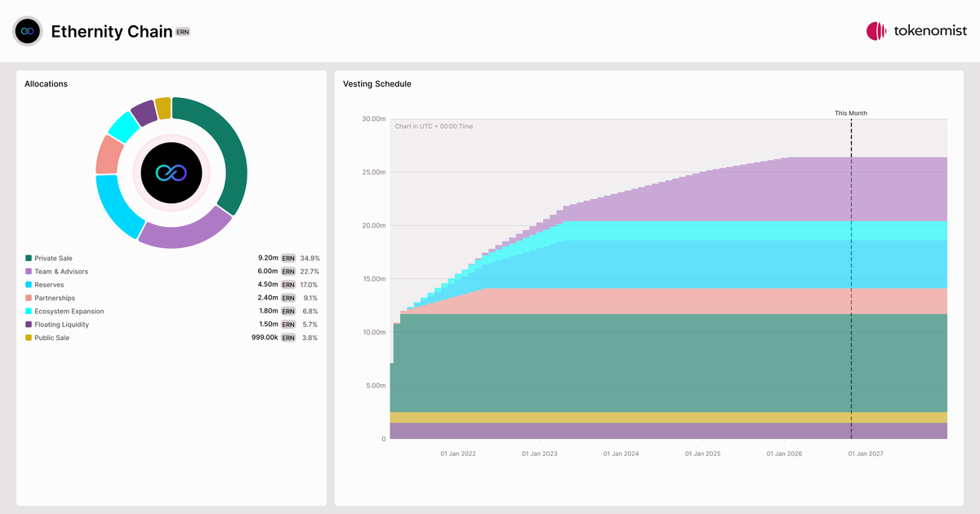Click the This Month label above chart
Image resolution: width=980 pixels, height=514 pixels.
851,113
